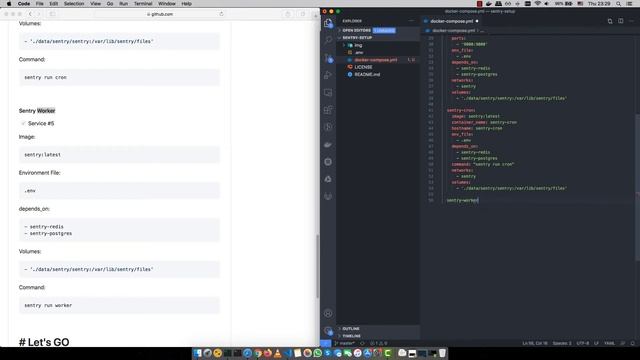Select the docker-compose.yml editor tab
Screen dimensions: 640x360
click(x=451, y=21)
